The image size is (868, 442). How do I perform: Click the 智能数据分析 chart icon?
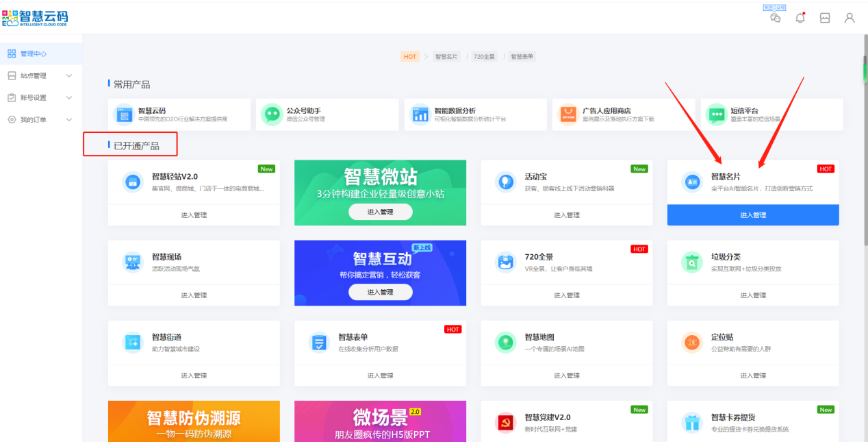point(420,114)
